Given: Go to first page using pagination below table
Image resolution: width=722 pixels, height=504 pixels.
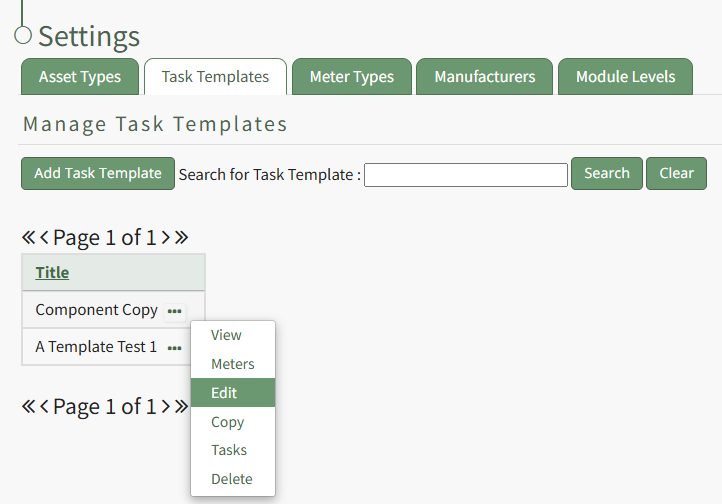Looking at the screenshot, I should click(x=29, y=407).
